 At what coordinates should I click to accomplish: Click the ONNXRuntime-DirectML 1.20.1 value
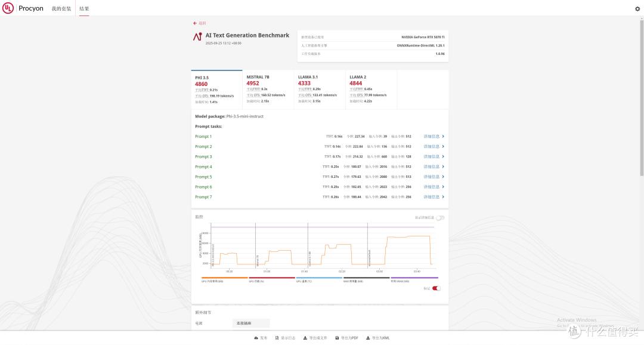pos(420,45)
